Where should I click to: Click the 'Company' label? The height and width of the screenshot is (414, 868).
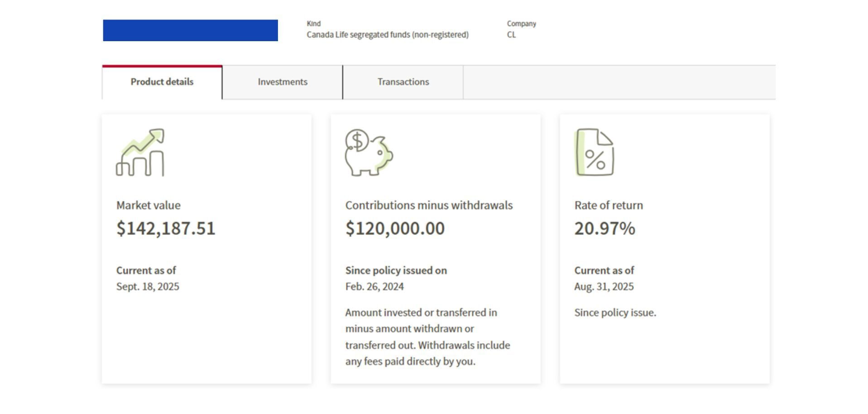click(x=522, y=24)
